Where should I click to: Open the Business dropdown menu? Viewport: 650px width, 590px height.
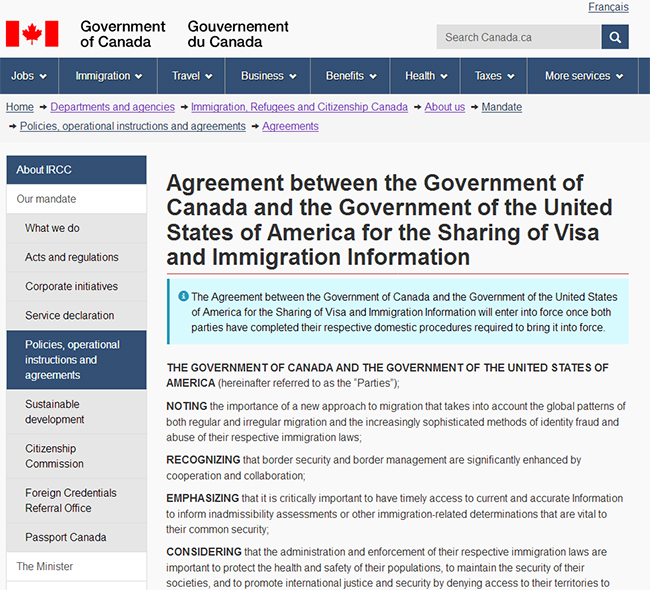tap(268, 76)
